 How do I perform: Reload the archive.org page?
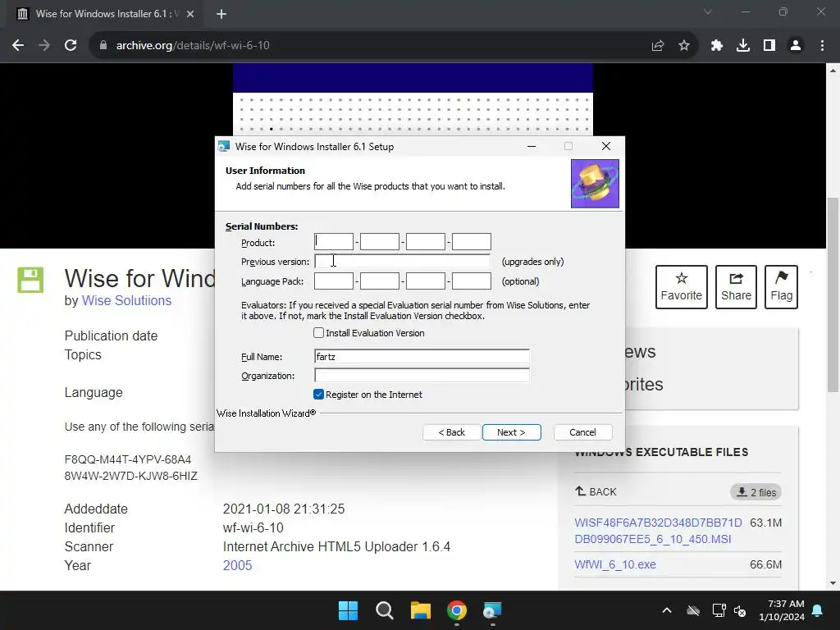71,46
